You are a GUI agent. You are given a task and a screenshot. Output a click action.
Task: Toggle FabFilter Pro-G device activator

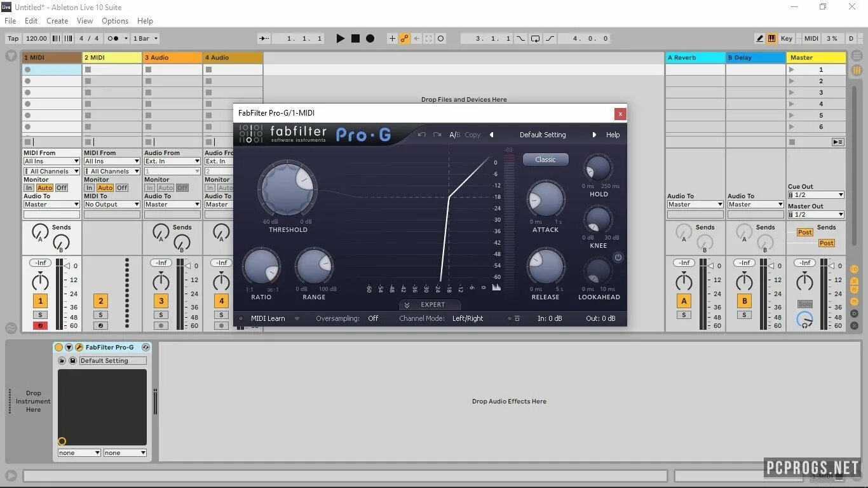click(58, 348)
